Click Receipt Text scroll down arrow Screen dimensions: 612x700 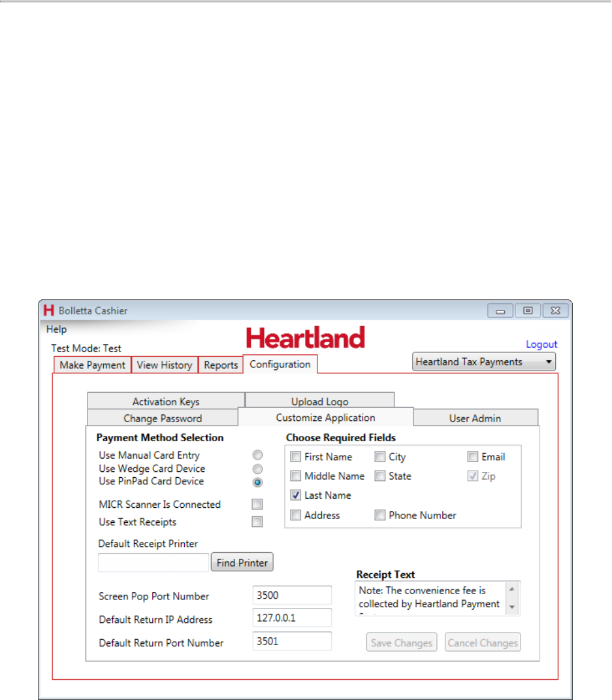pos(512,607)
